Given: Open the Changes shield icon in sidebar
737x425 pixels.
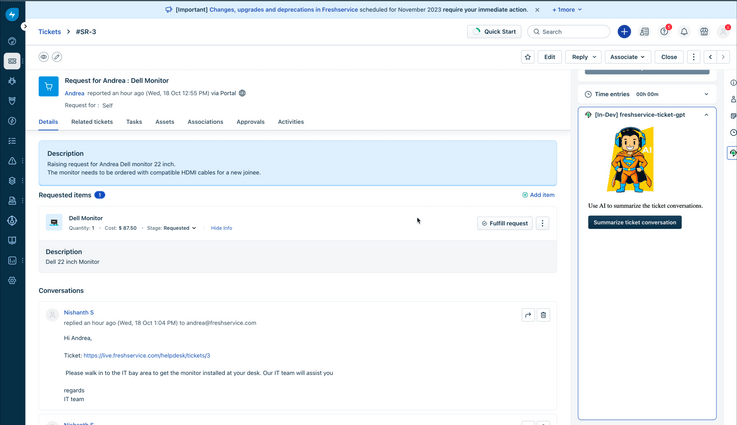Looking at the screenshot, I should pyautogui.click(x=12, y=101).
